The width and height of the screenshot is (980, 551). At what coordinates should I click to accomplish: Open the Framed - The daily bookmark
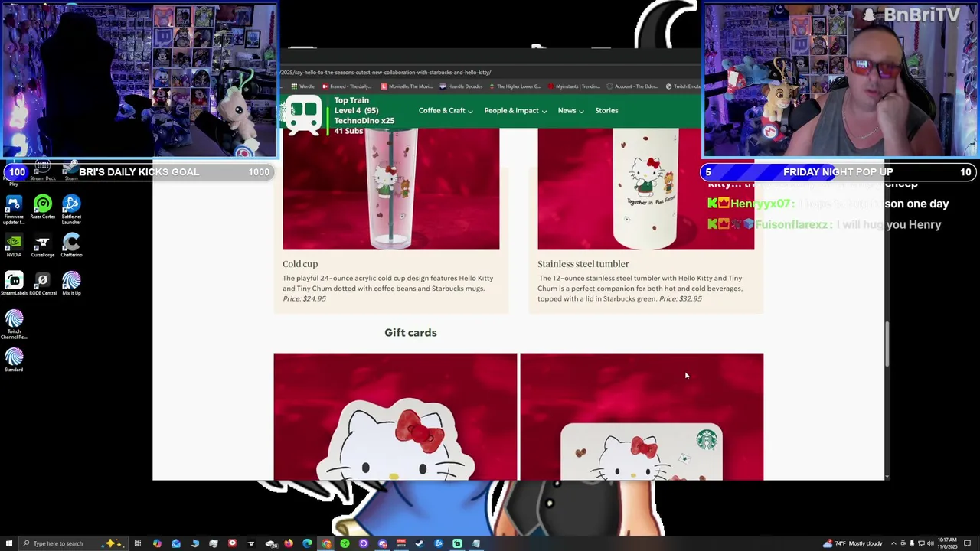(346, 86)
